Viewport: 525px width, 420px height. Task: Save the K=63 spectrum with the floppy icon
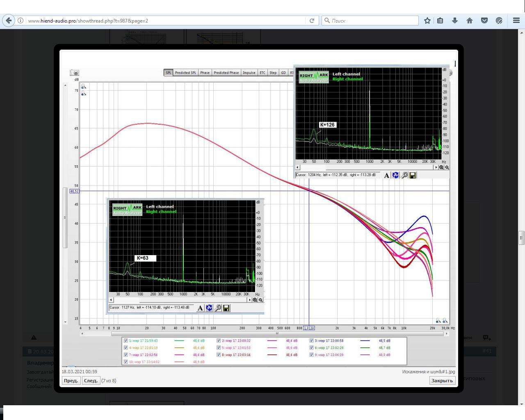tap(226, 308)
